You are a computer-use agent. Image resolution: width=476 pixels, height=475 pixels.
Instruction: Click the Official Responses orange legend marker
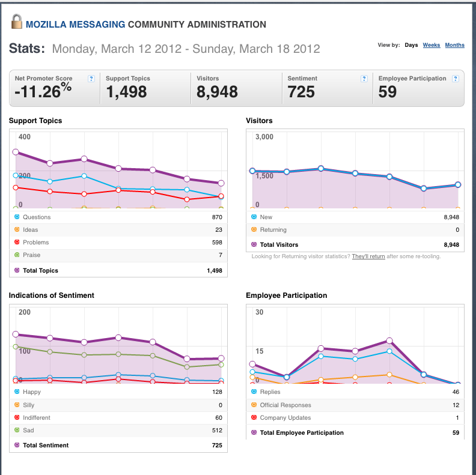254,405
